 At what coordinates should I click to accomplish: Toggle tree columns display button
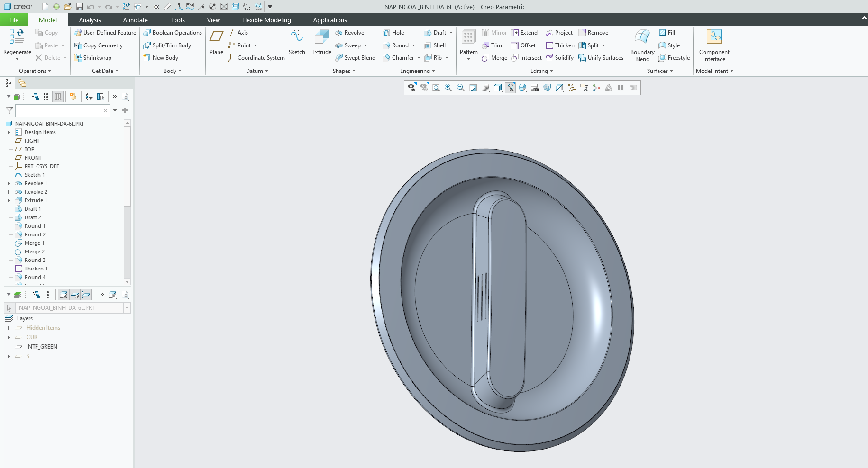coord(58,97)
